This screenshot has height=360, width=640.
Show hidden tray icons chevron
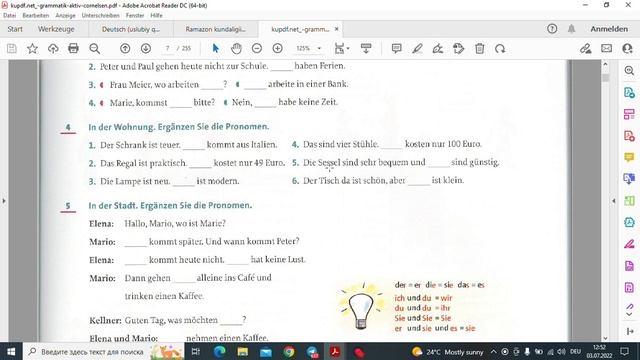click(493, 351)
